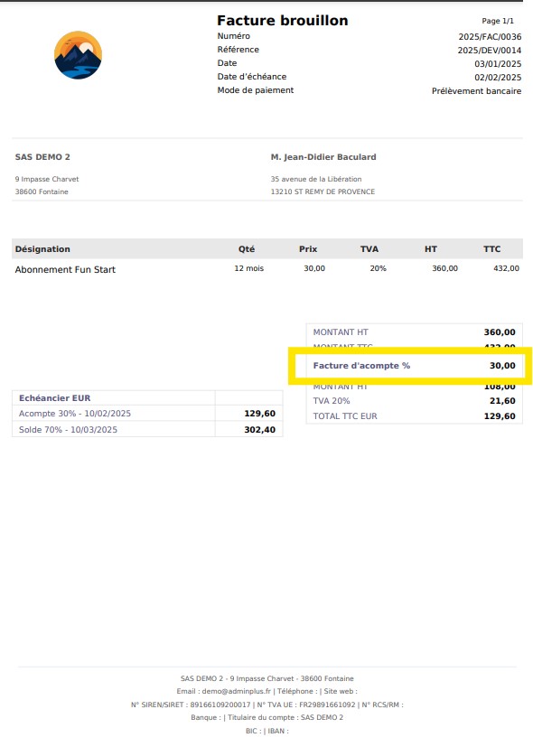Click invoice number 2025/FAC/0036
This screenshot has height=756, width=533.
(x=490, y=37)
